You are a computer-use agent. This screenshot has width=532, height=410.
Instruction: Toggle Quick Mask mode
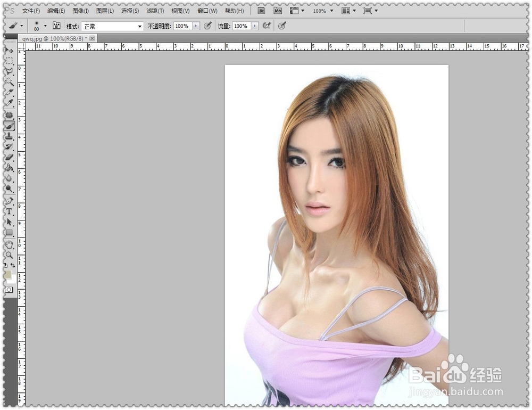9,290
